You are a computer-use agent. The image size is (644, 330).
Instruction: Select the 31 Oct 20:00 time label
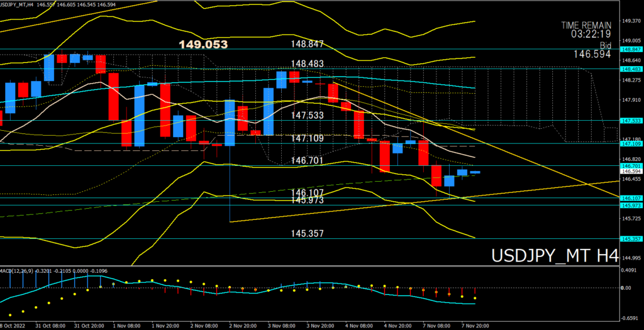coord(89,326)
